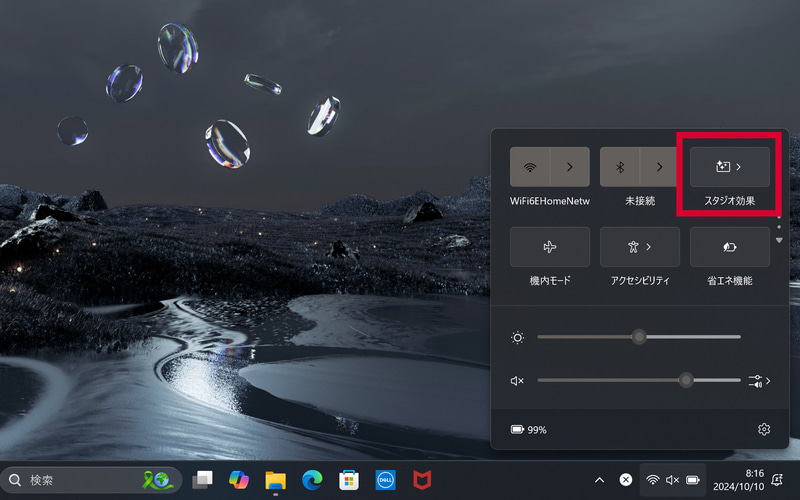Click the muted volume icon in system tray

tap(672, 480)
